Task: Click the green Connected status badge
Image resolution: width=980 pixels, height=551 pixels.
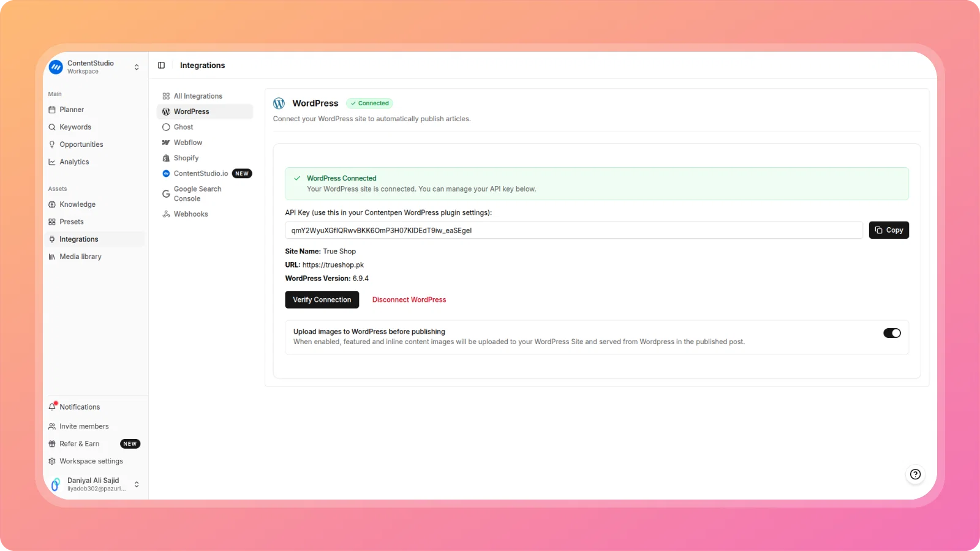Action: click(369, 103)
